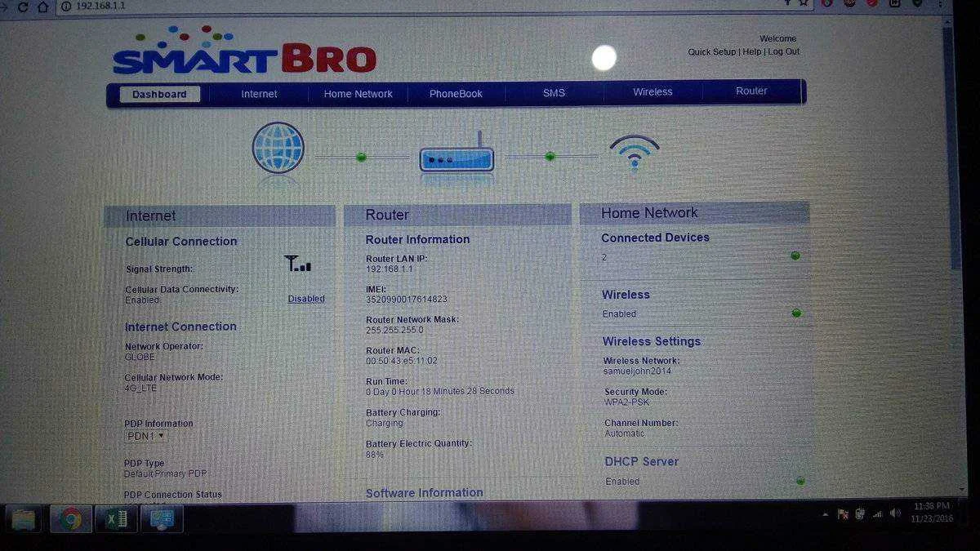Click the network mask 255.255.255.0
Viewport: 980px width, 551px height.
coord(394,330)
